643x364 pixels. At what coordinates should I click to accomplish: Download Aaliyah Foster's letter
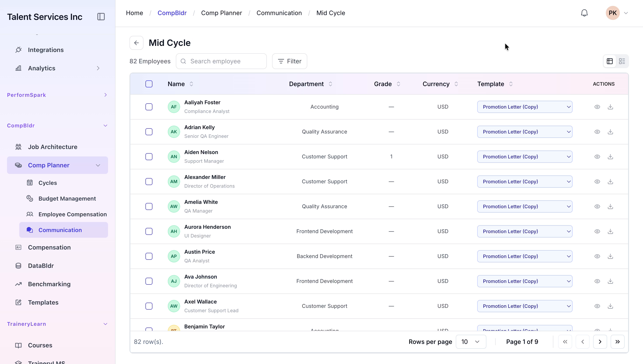610,107
